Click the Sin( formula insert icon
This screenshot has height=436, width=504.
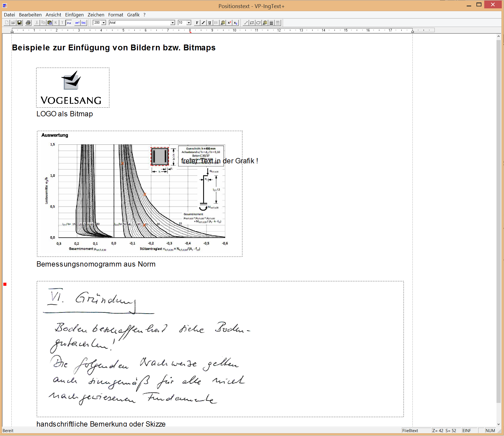pyautogui.click(x=83, y=23)
